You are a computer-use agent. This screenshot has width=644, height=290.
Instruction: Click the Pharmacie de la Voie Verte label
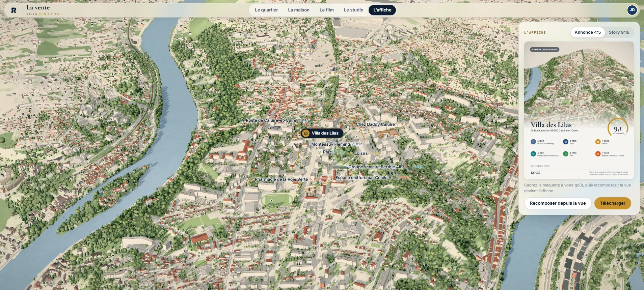(x=281, y=179)
